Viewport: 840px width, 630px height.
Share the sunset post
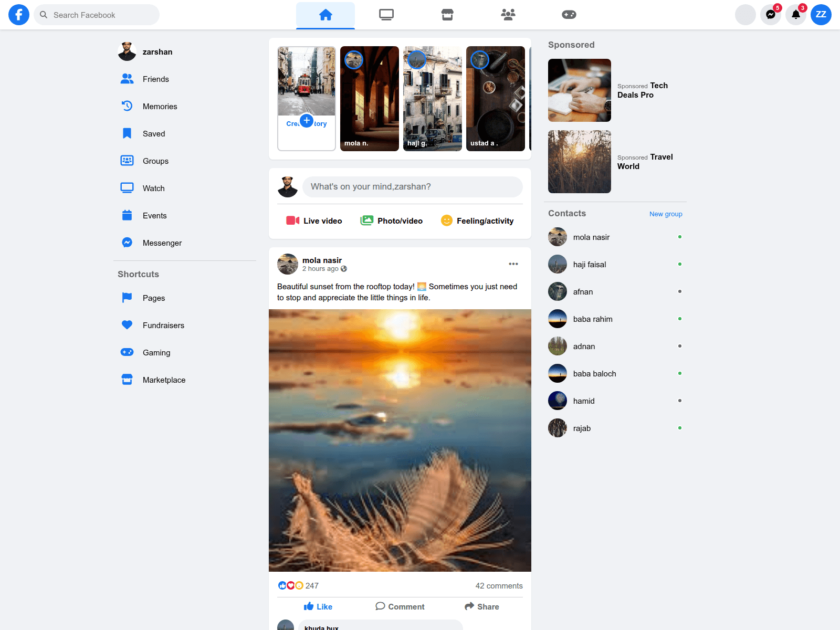tap(481, 606)
